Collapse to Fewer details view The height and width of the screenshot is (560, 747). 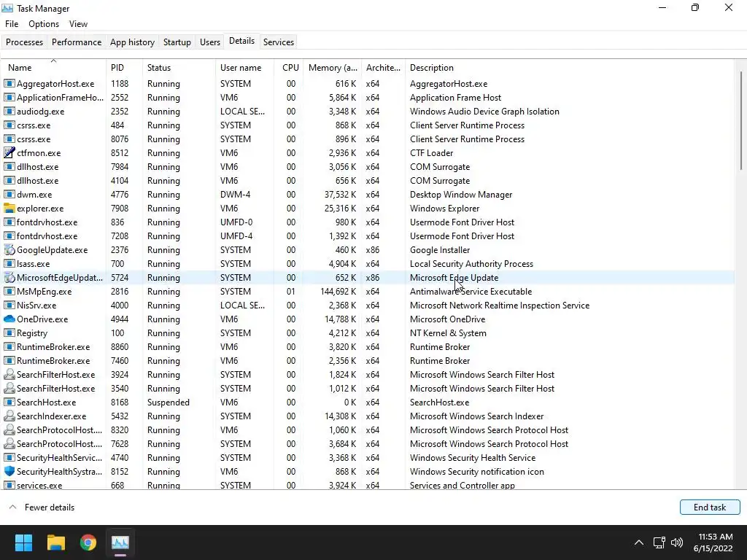(42, 507)
